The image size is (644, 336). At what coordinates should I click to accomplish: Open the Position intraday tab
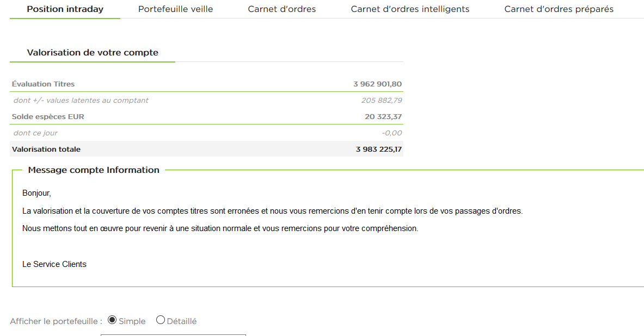pos(65,9)
